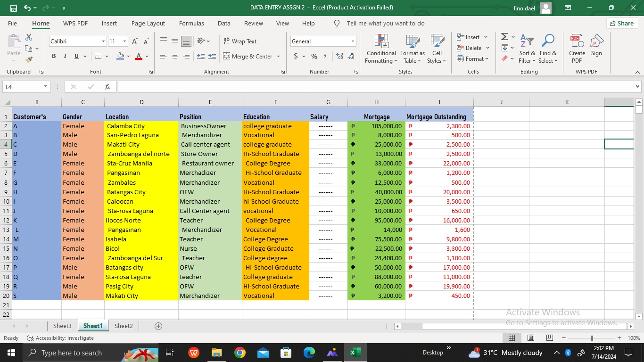Select the Center alignment icon
This screenshot has height=362, width=644.
(174, 56)
